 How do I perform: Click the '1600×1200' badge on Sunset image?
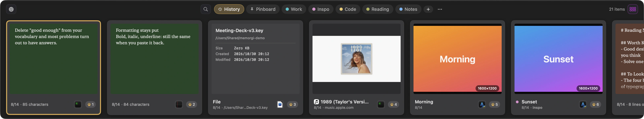(588, 88)
